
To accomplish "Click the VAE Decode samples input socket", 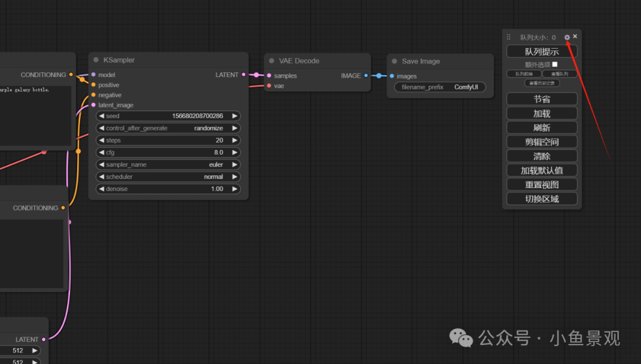I will coord(269,75).
